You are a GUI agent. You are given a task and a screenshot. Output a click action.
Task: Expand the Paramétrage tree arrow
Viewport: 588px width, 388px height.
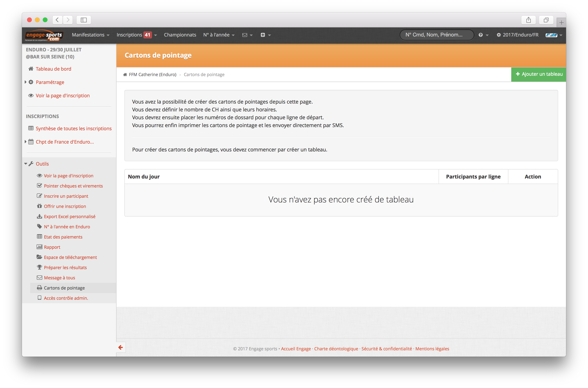click(x=25, y=82)
